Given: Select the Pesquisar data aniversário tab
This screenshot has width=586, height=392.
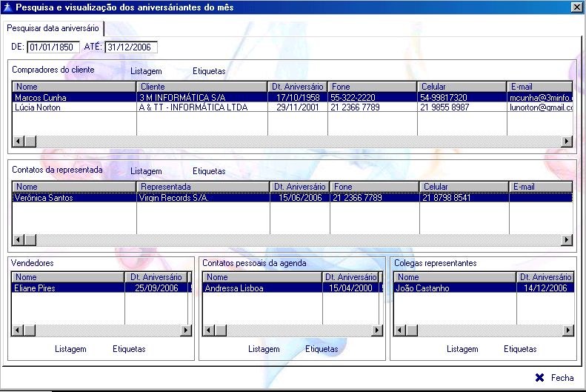Looking at the screenshot, I should (53, 28).
